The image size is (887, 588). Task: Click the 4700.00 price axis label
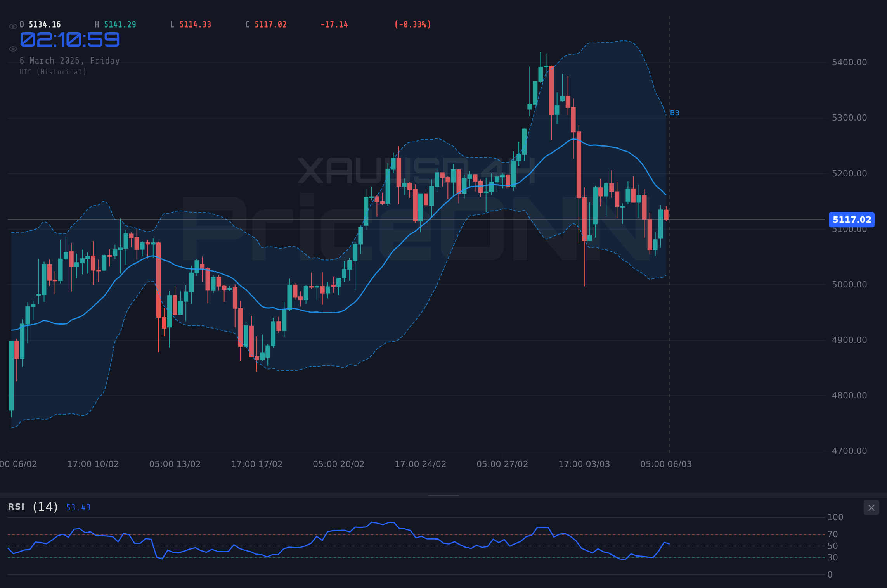click(x=849, y=451)
